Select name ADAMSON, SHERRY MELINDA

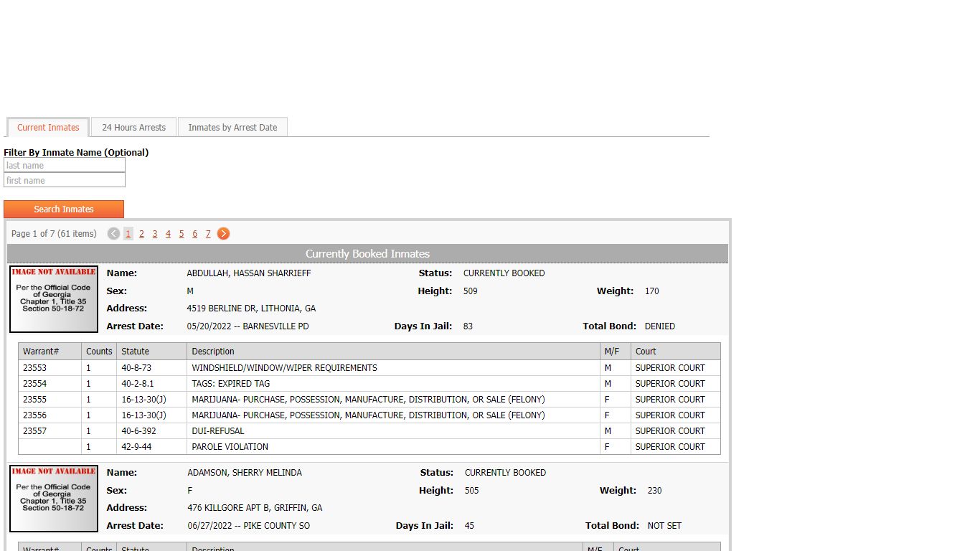[x=245, y=473]
